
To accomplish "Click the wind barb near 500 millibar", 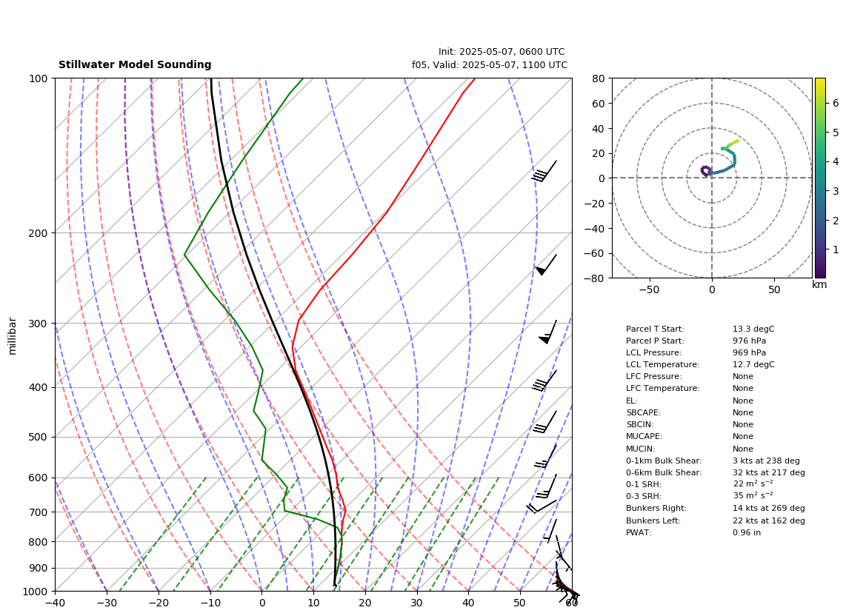I will [x=544, y=422].
